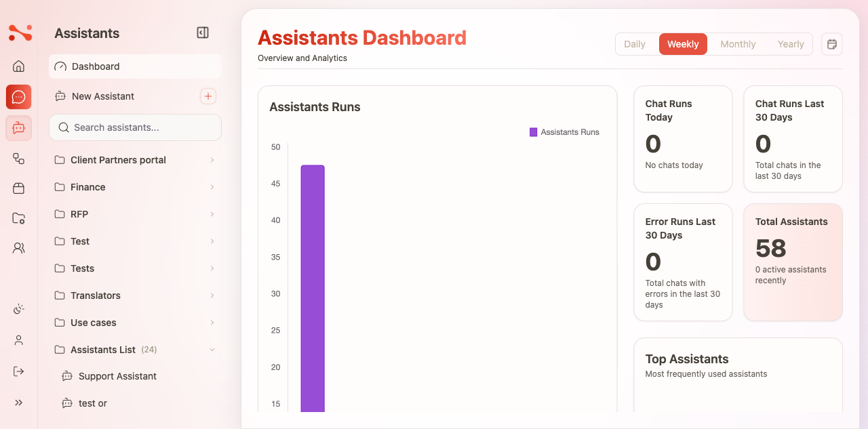This screenshot has width=868, height=429.
Task: Click the Chat Runs Today card
Action: pos(683,139)
